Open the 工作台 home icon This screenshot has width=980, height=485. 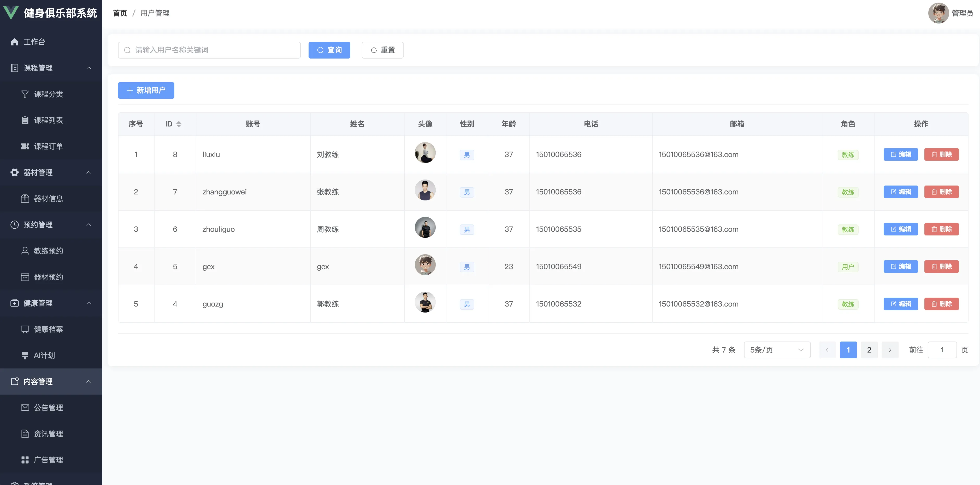coord(14,42)
